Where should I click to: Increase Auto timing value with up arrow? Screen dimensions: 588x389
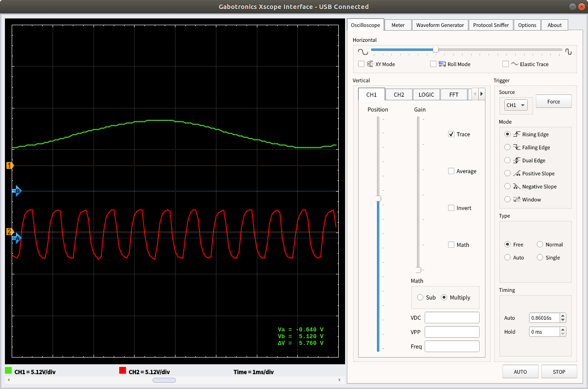pyautogui.click(x=563, y=316)
